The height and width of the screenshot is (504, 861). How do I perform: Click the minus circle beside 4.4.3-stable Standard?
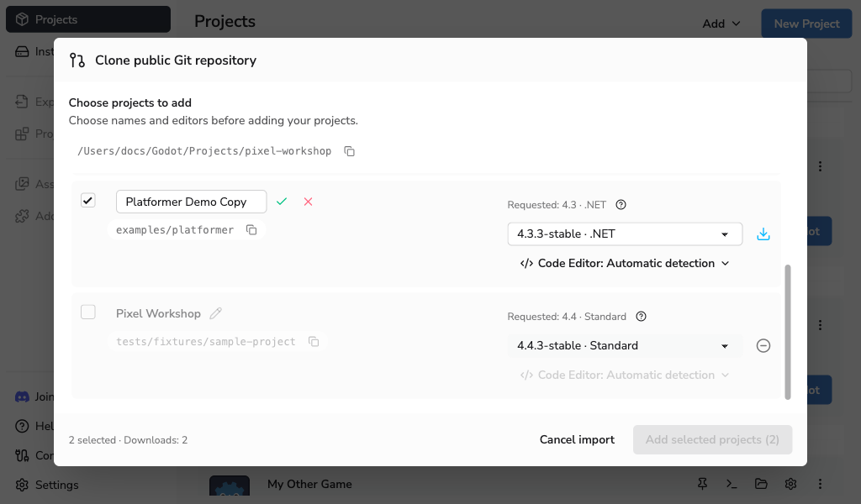763,345
